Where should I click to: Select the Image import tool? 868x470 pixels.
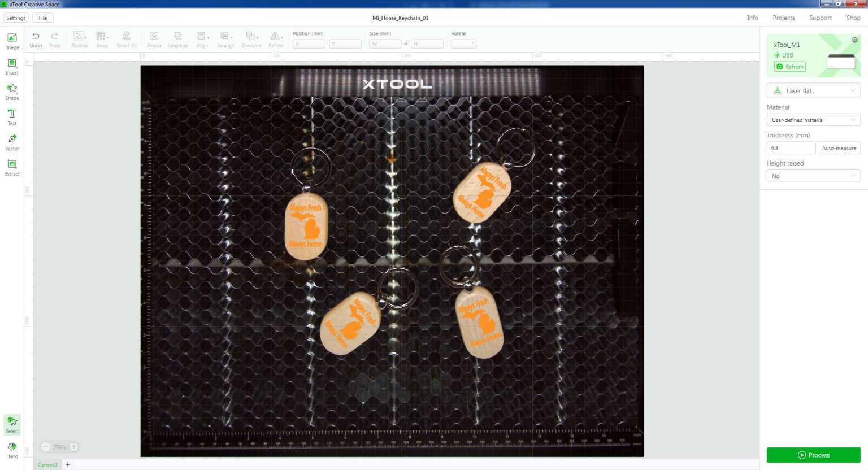coord(12,41)
